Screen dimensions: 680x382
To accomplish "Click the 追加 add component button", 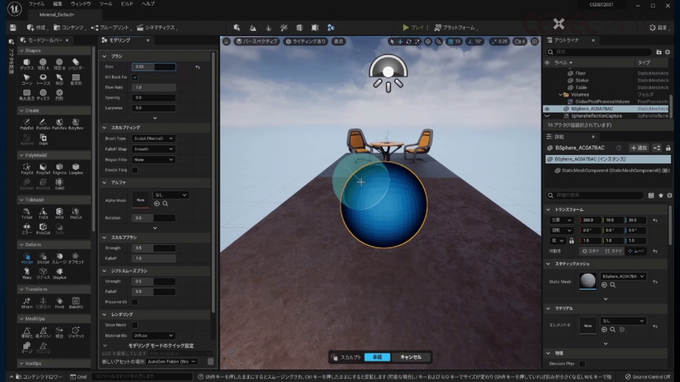I will click(x=638, y=148).
